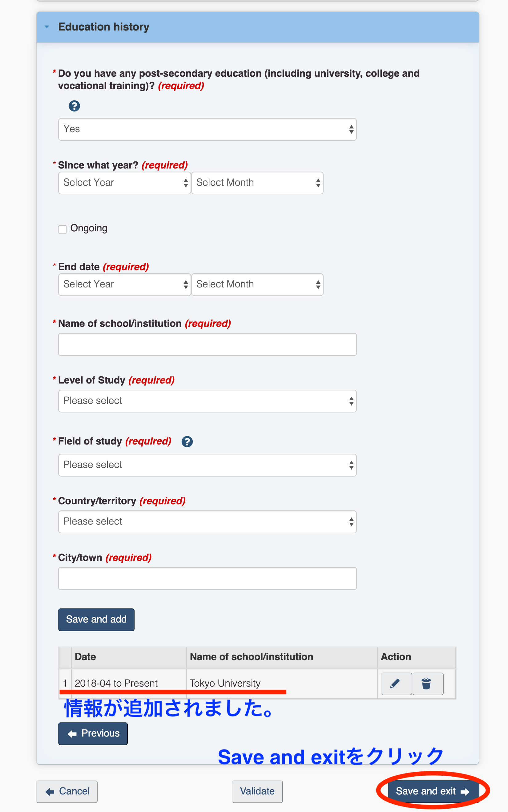Tick the Ongoing checkbox
The height and width of the screenshot is (812, 508).
point(62,229)
